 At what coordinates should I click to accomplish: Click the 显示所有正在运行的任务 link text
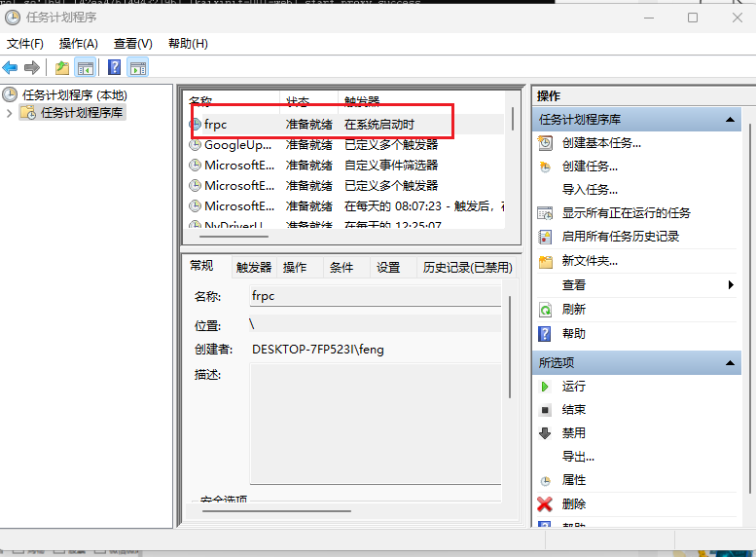tap(627, 213)
